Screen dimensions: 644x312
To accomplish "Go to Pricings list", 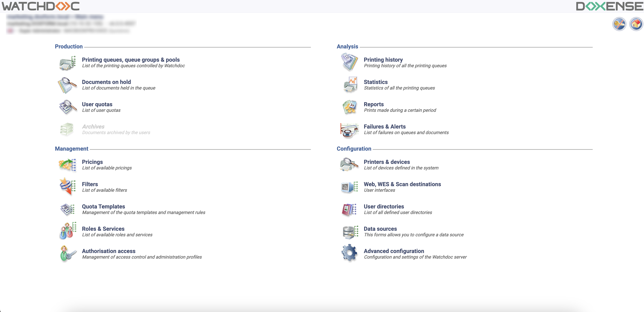I will pyautogui.click(x=92, y=162).
